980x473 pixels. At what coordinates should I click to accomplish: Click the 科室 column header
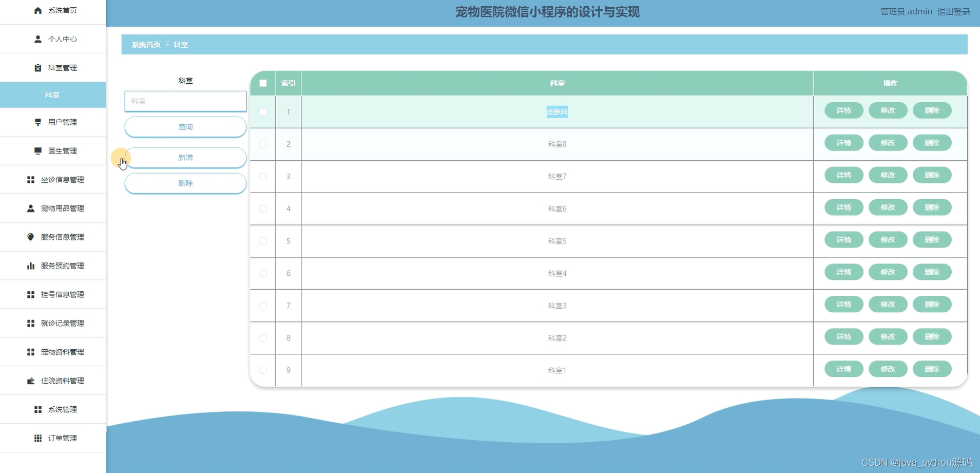(557, 83)
